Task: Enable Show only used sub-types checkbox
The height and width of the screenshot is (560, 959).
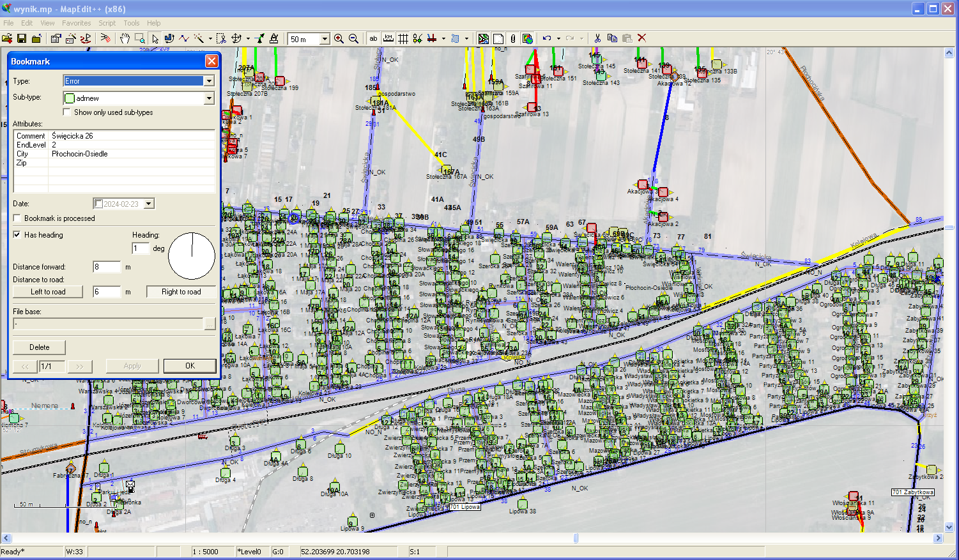Action: [66, 112]
